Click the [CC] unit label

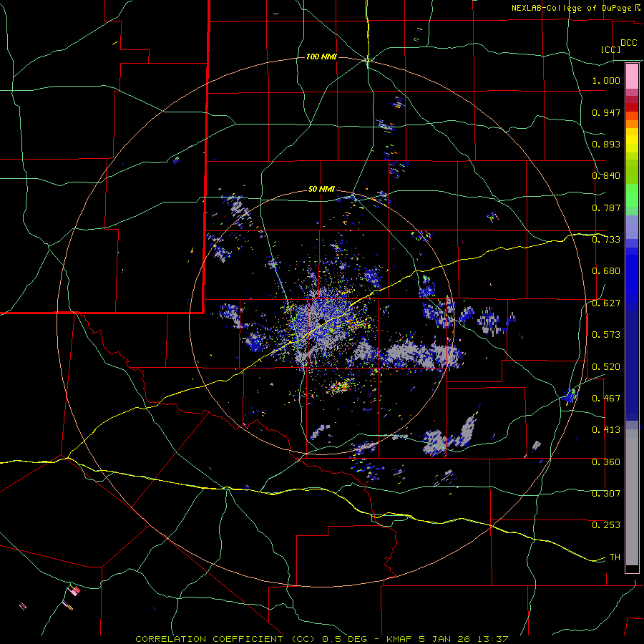[x=610, y=49]
